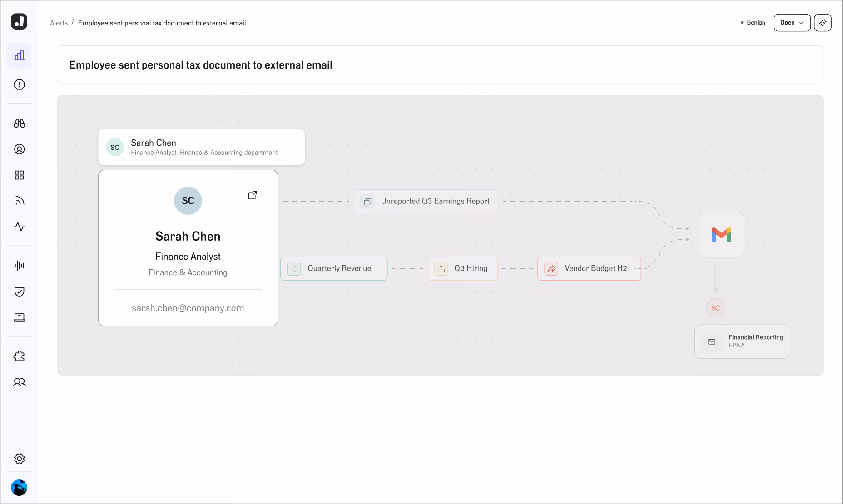Click the Gmail node
Viewport: 843px width, 504px height.
coord(721,235)
